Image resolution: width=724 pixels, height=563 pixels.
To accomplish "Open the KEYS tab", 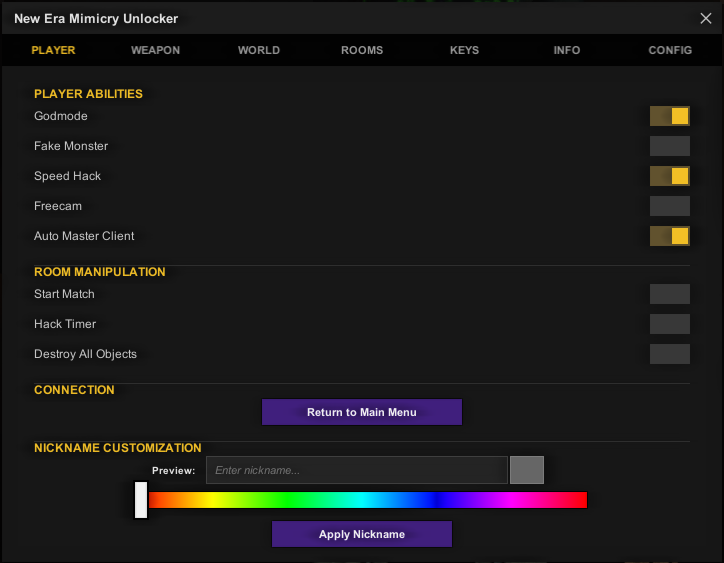I will (x=465, y=50).
